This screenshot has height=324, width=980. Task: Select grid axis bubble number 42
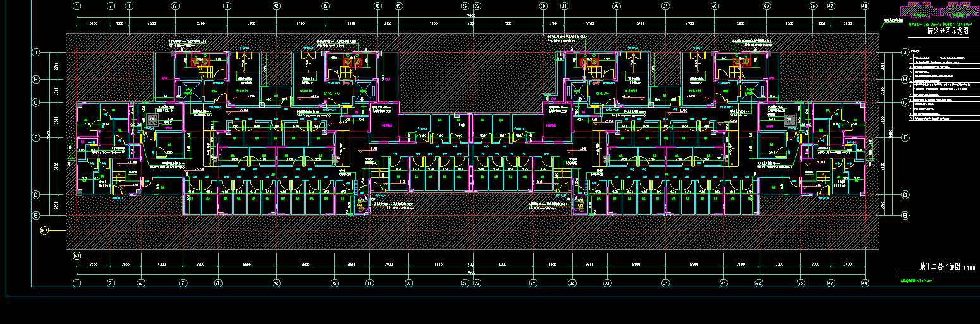coord(759,283)
